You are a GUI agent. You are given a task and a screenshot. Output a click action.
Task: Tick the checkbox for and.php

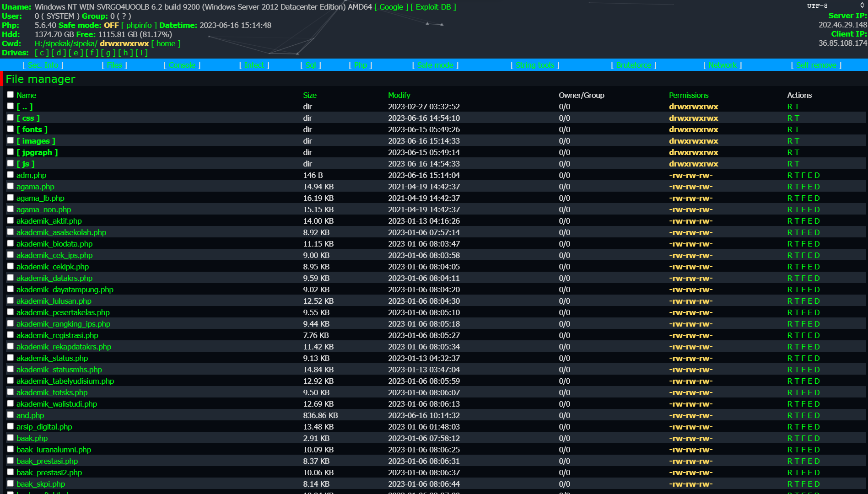(10, 415)
